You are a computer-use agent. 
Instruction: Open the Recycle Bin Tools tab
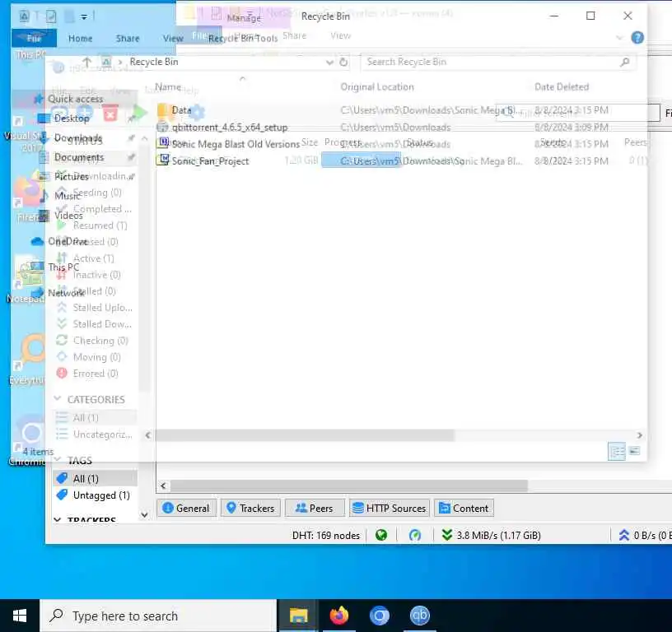[x=243, y=38]
